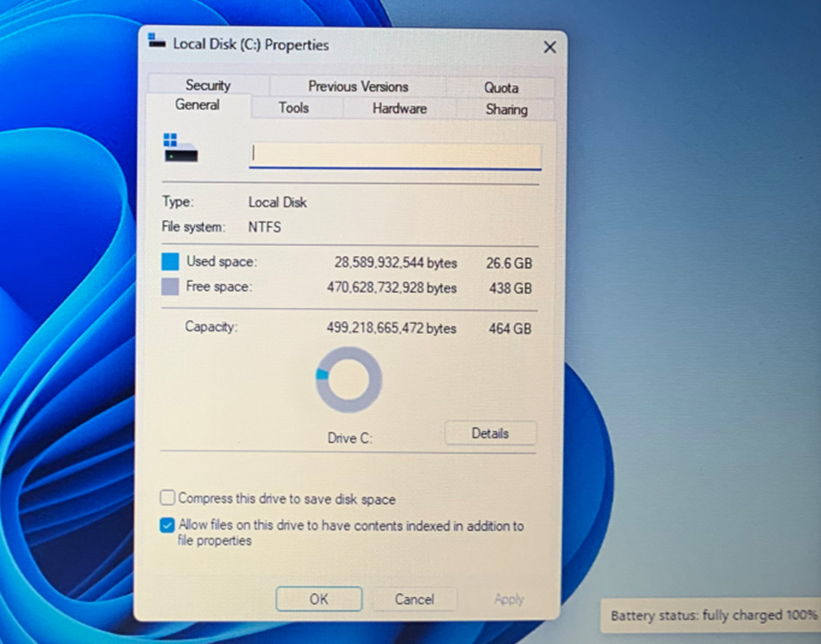Uncheck Allow files to have contents indexed
821x644 pixels.
coord(167,525)
